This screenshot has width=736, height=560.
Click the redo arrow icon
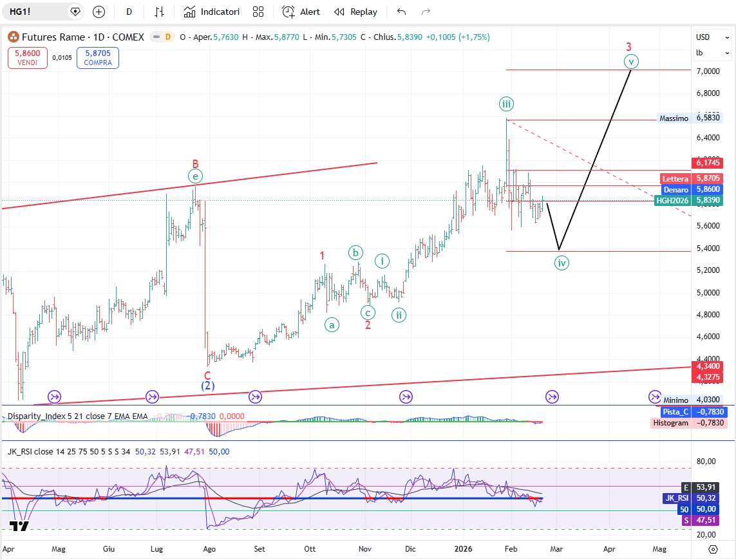coord(426,12)
